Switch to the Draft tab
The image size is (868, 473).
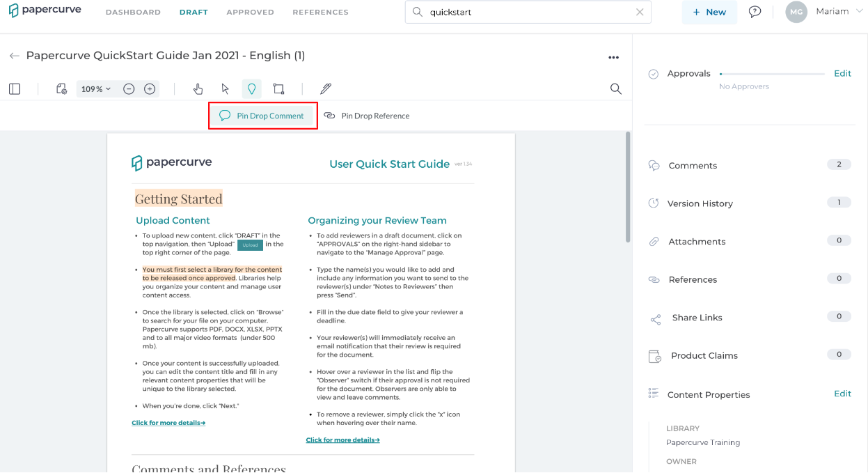194,12
